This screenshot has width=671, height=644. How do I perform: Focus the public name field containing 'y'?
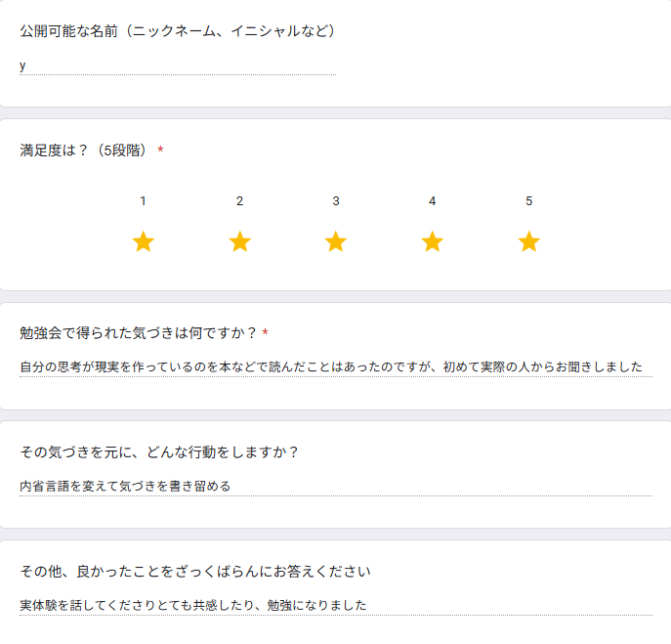(177, 65)
